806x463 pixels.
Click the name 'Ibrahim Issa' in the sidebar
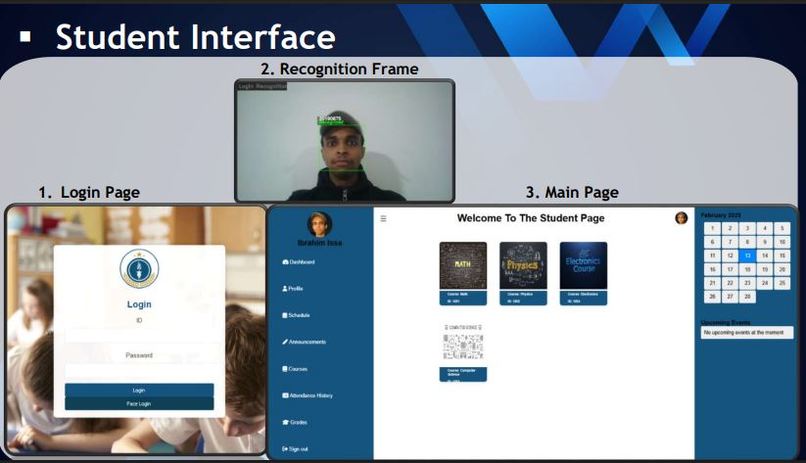click(319, 243)
